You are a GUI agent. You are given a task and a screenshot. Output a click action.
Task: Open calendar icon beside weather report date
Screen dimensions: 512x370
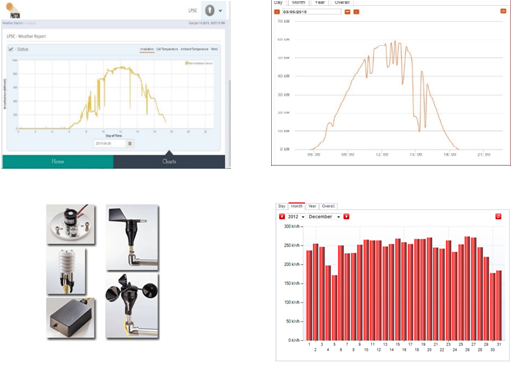[x=130, y=144]
